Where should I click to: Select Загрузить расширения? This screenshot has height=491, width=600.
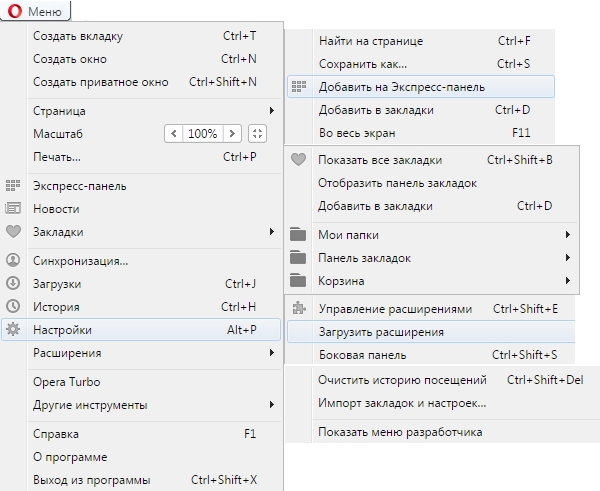(x=431, y=332)
